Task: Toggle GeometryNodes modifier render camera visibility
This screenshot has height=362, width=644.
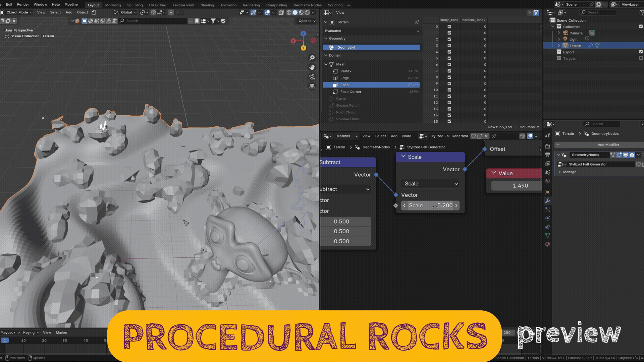Action: tap(632, 155)
